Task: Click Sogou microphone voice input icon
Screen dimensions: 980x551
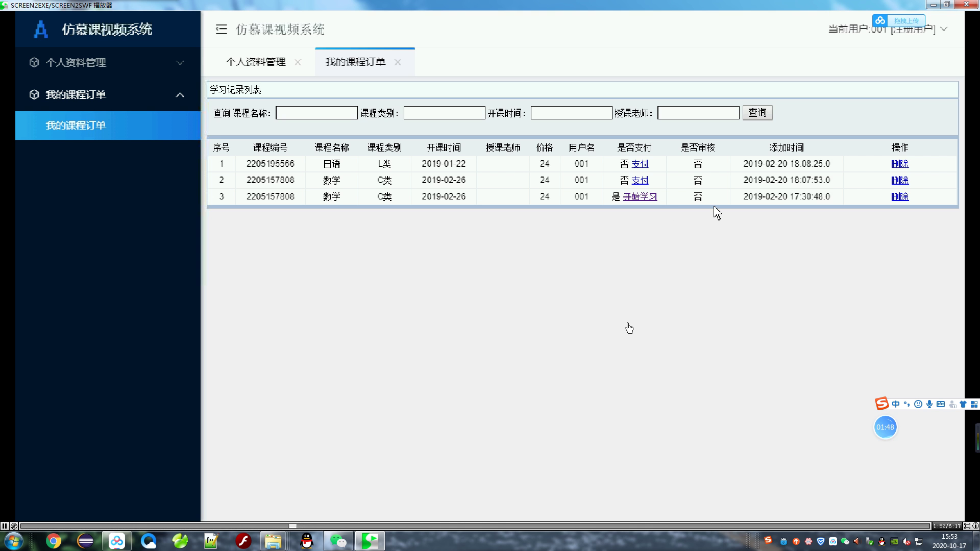Action: [929, 404]
